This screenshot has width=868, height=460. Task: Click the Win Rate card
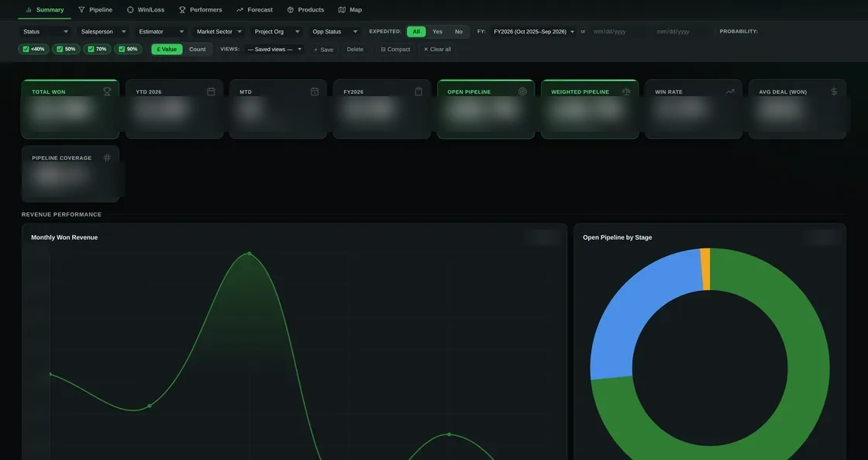point(693,109)
